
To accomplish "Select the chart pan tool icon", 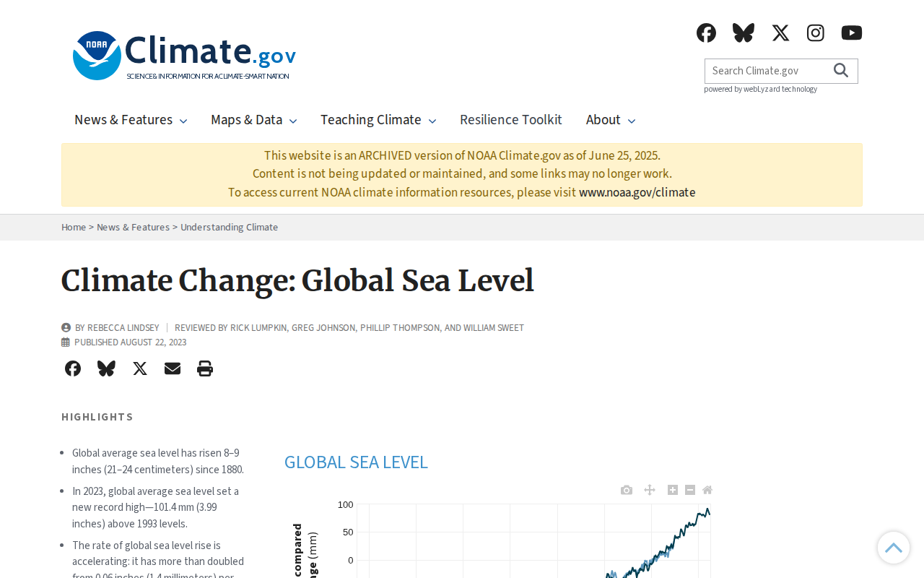I will pos(650,490).
